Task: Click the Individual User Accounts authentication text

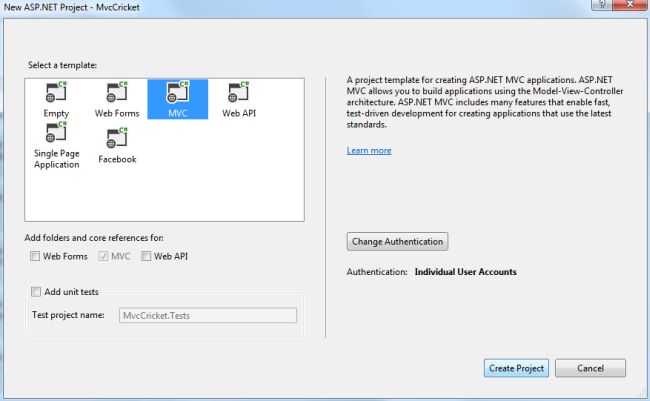Action: pos(466,272)
